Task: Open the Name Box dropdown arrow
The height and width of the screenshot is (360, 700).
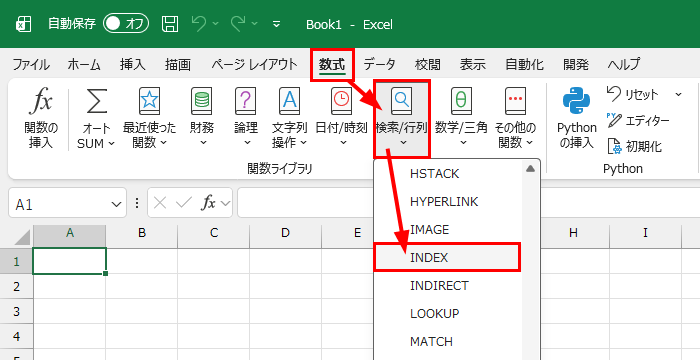Action: click(117, 204)
